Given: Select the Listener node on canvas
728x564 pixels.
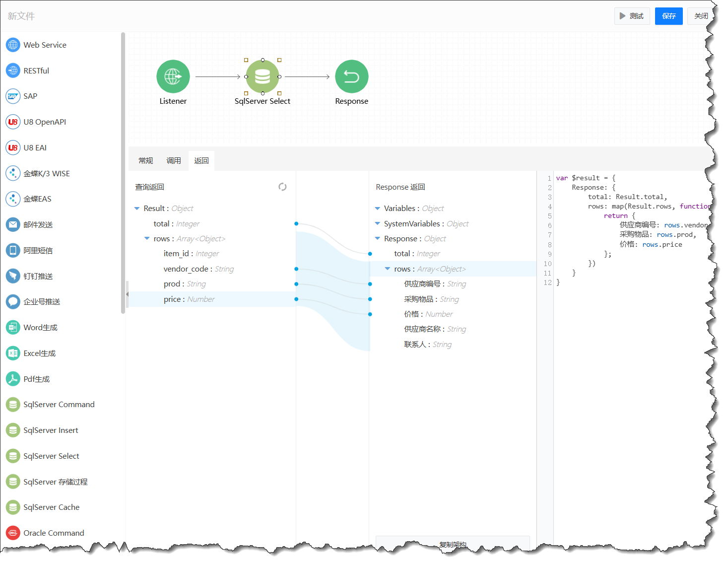Looking at the screenshot, I should coord(173,76).
